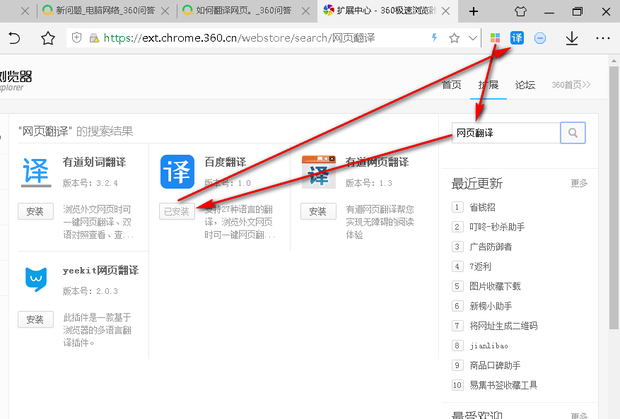This screenshot has height=419, width=620.
Task: Open 7返利 in recent updates
Action: pos(480,266)
